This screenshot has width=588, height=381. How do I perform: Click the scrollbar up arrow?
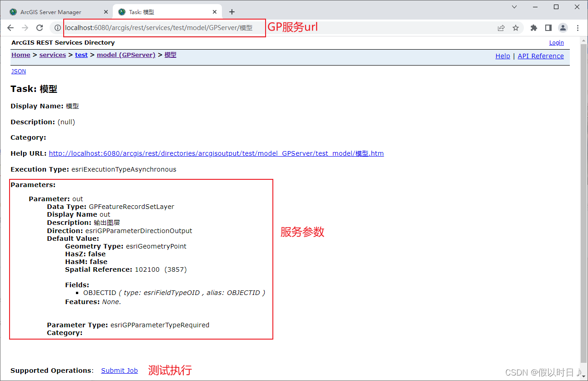[584, 41]
